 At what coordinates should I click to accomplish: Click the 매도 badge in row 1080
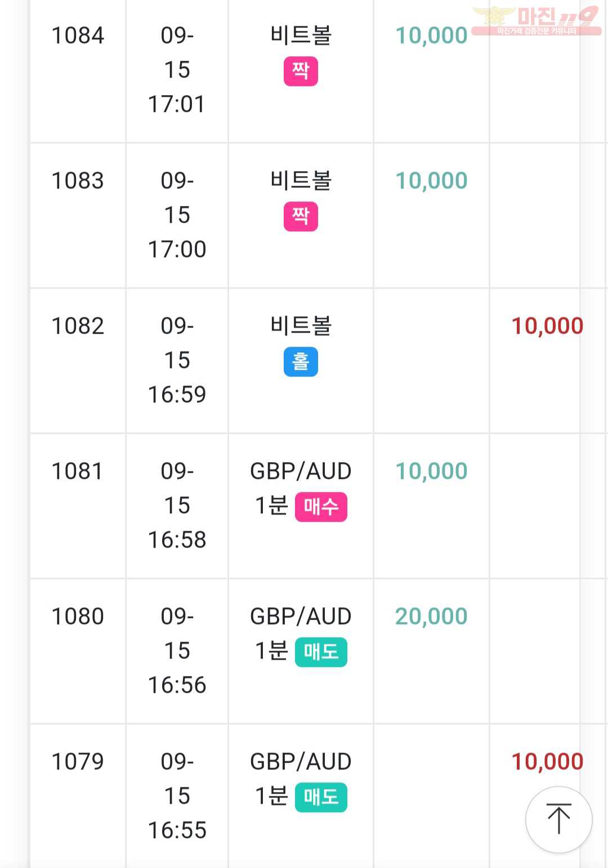[x=321, y=652]
